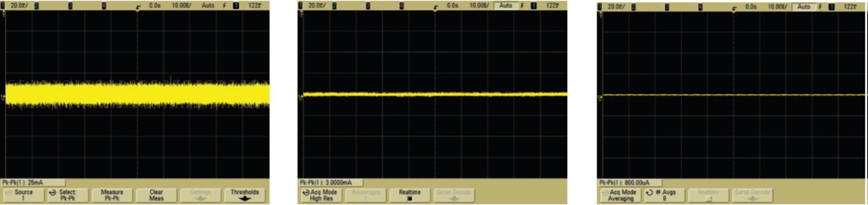Toggle the Realtime option in middle scope
Image resolution: width=868 pixels, height=205 pixels.
click(409, 195)
